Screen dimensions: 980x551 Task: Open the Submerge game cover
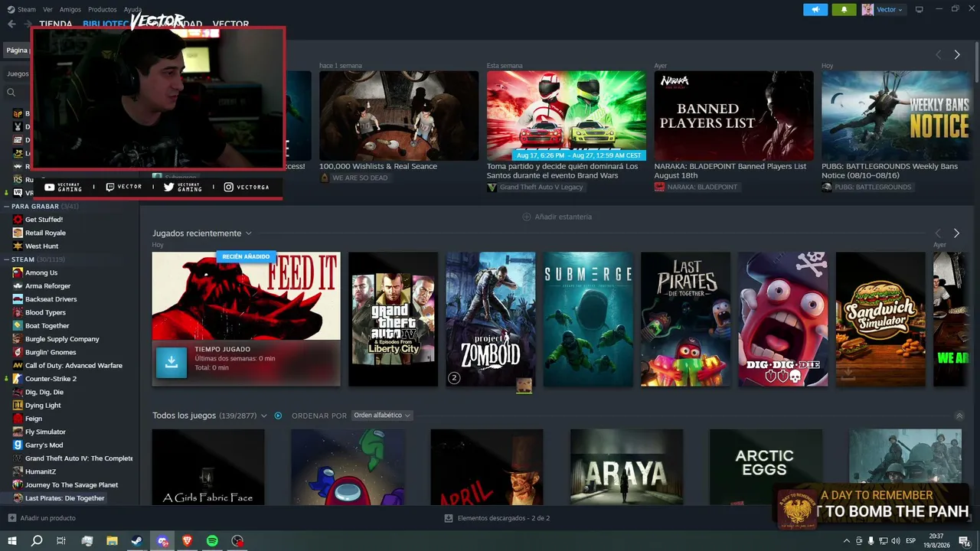[x=588, y=319]
